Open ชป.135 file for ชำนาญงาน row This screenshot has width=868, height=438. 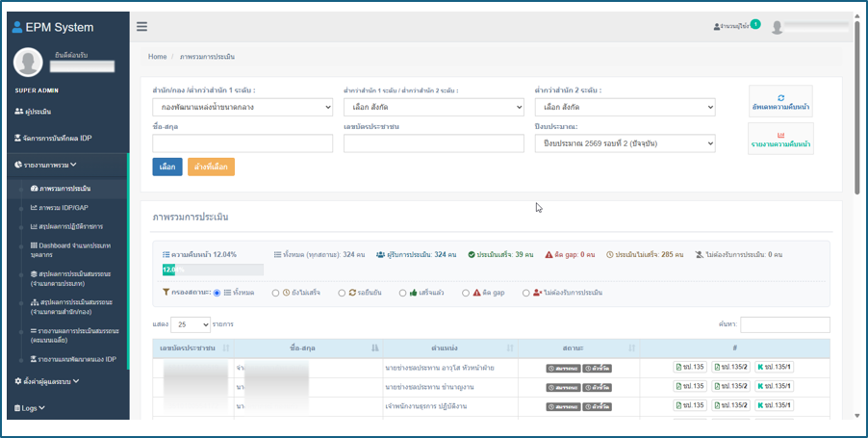pyautogui.click(x=690, y=386)
